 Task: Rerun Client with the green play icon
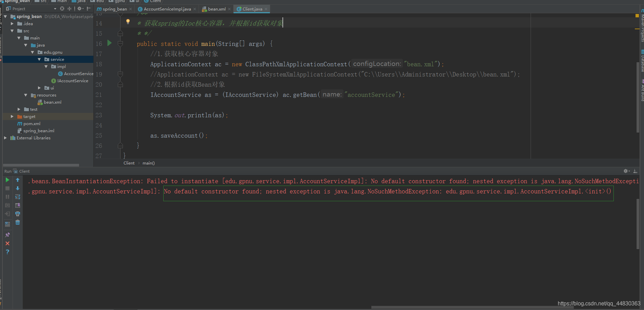pos(7,180)
